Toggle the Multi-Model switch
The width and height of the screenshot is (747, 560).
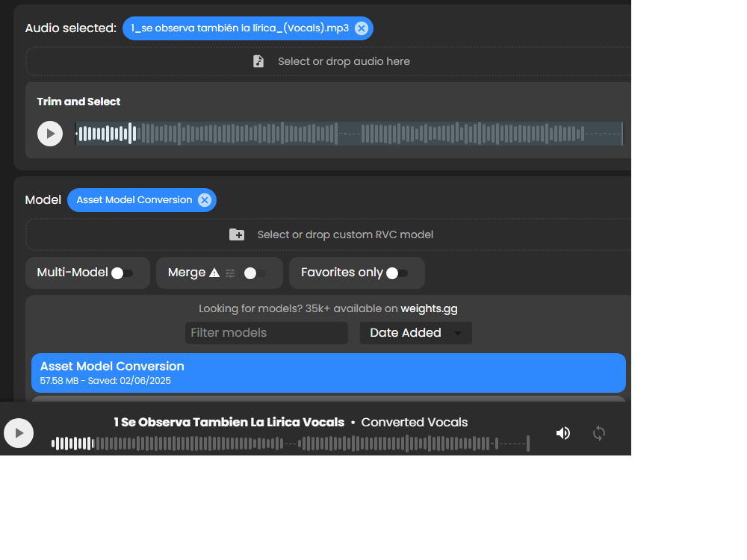point(122,273)
